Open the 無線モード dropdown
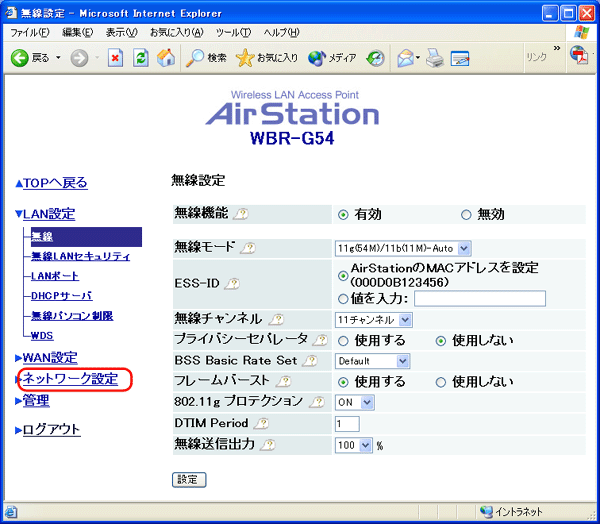Screen dimensions: 600x524 coord(403,248)
